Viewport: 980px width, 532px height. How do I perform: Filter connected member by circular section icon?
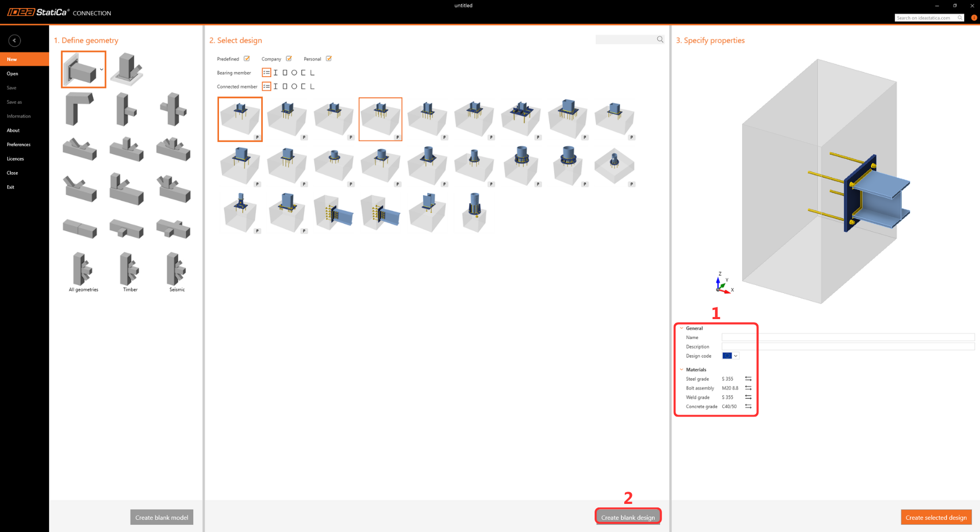(x=294, y=86)
